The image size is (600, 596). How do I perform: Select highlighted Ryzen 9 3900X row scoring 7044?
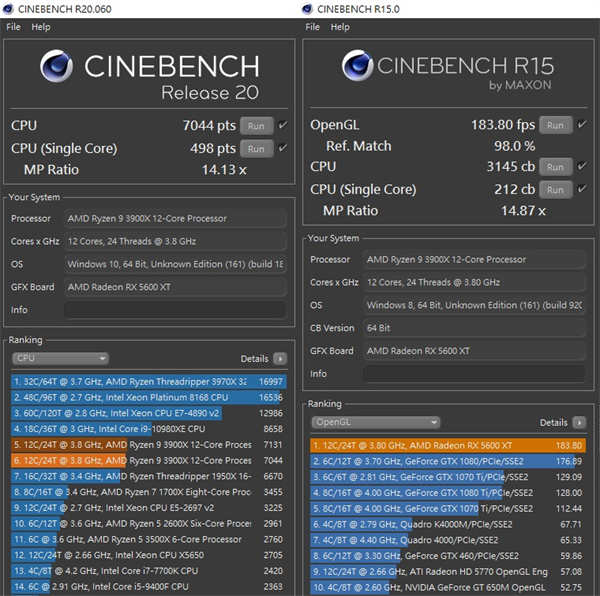tap(148, 460)
